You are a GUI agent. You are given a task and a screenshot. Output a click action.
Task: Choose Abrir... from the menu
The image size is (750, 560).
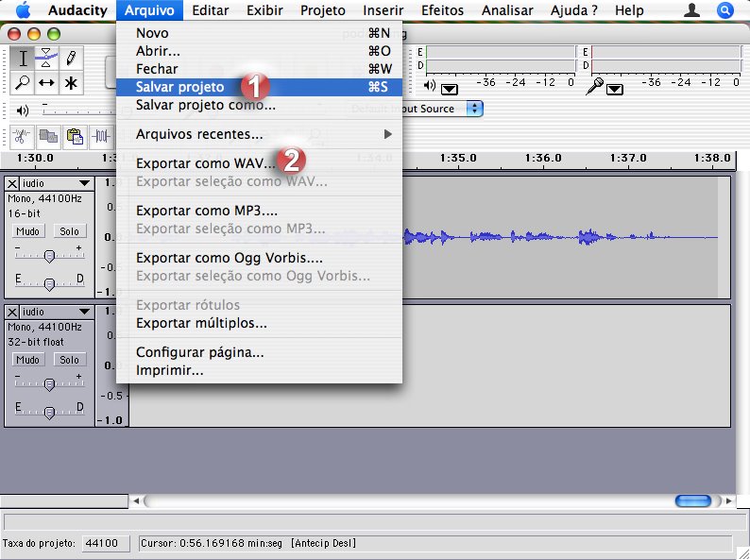pos(259,51)
